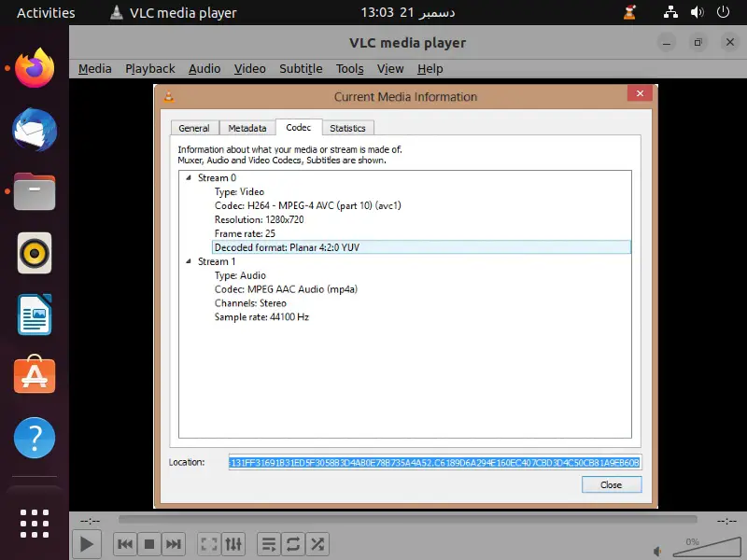
Task: Stop playback with the stop button
Action: coord(149,544)
